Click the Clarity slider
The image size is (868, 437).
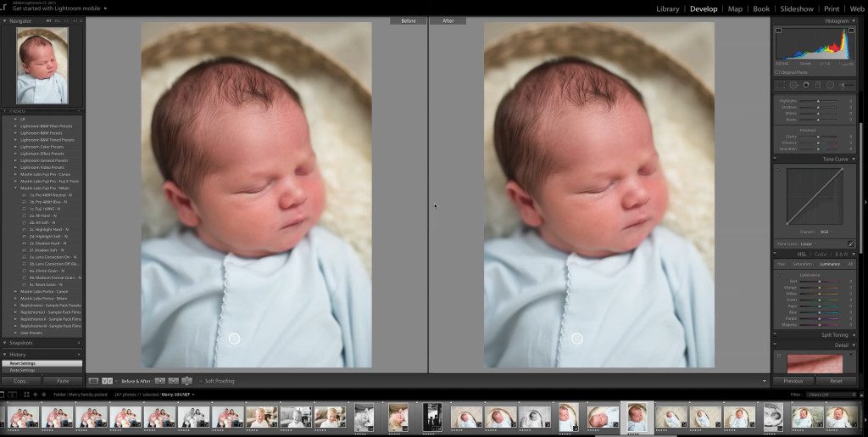(x=818, y=136)
